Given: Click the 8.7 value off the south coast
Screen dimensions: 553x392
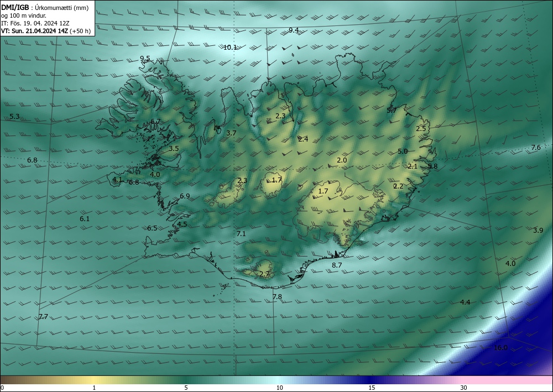Looking at the screenshot, I should tap(337, 265).
